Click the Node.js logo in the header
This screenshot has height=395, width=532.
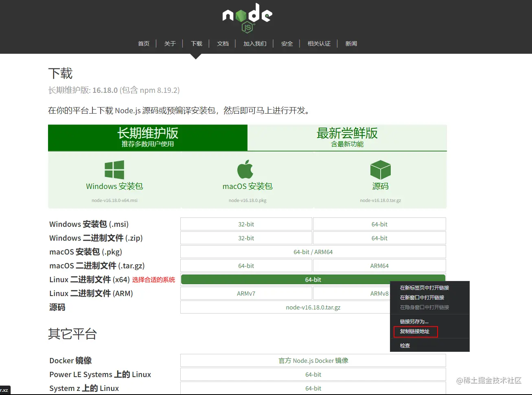click(247, 18)
